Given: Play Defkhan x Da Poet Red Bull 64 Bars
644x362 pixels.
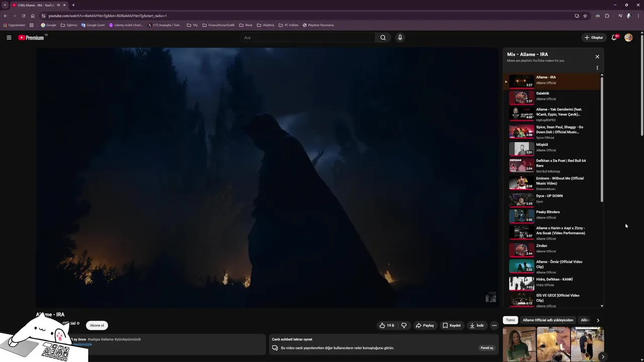Looking at the screenshot, I should [552, 165].
